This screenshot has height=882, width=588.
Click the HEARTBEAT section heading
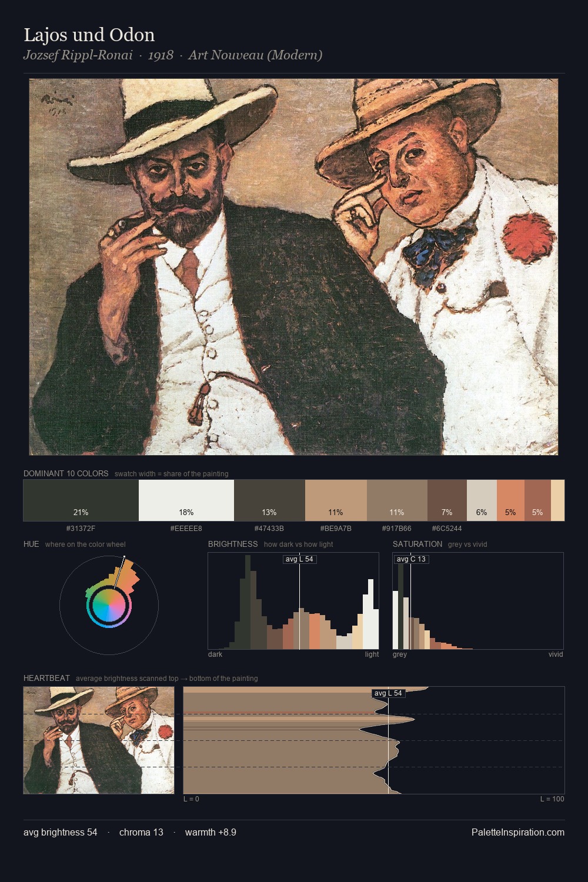(x=46, y=678)
